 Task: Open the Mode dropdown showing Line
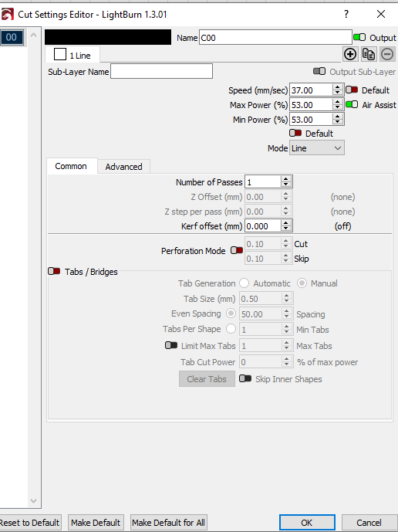pos(317,148)
